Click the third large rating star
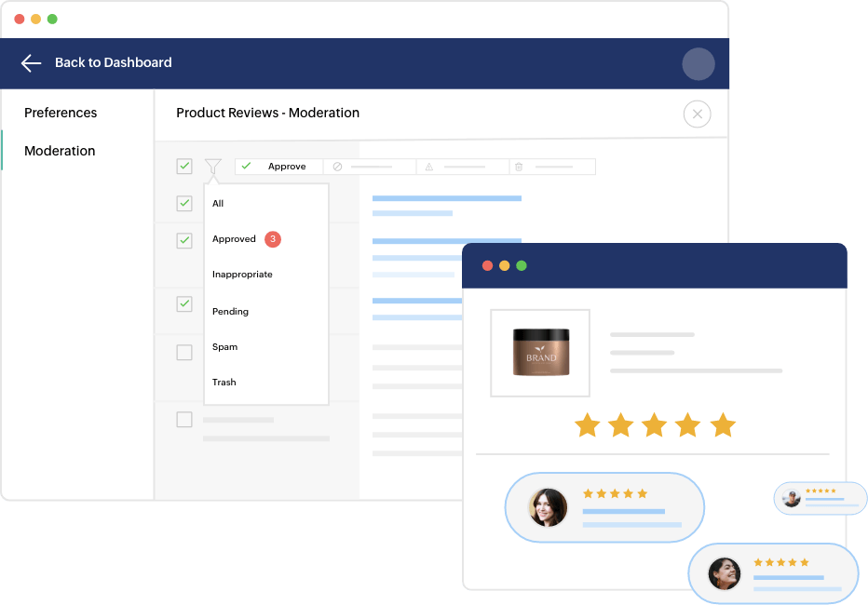The height and width of the screenshot is (605, 868). tap(655, 425)
